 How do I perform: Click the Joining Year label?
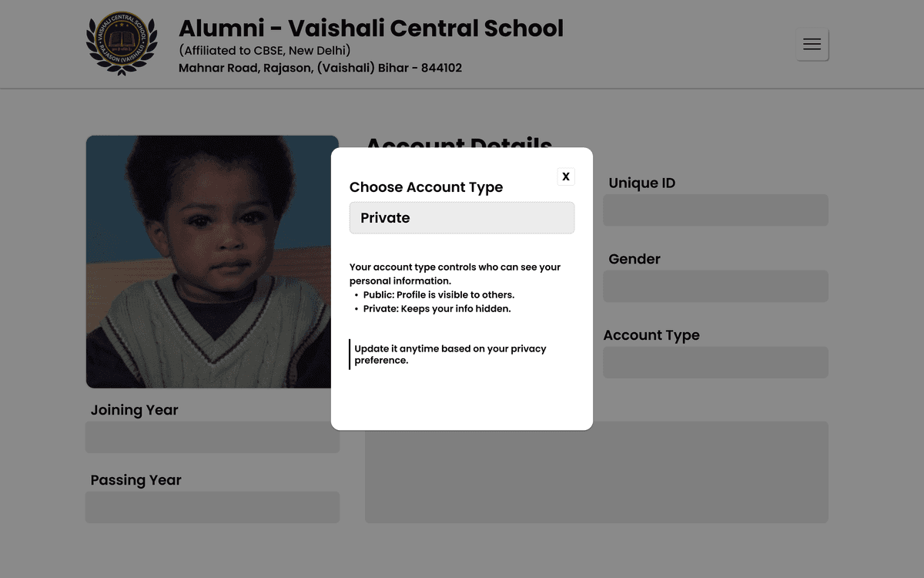134,410
